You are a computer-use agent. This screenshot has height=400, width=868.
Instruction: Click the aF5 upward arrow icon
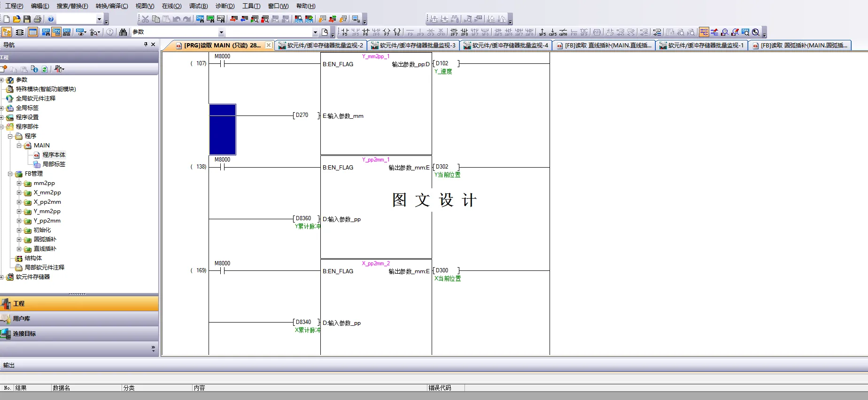[542, 32]
